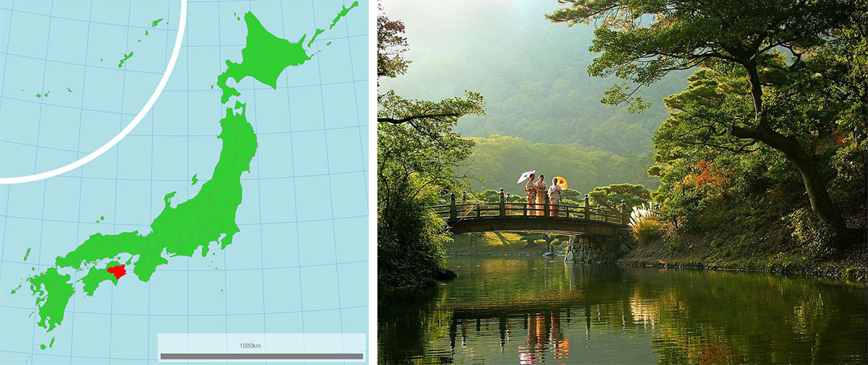This screenshot has width=868, height=365.
Task: Click the white parasol on the bridge
Action: pyautogui.click(x=525, y=176)
